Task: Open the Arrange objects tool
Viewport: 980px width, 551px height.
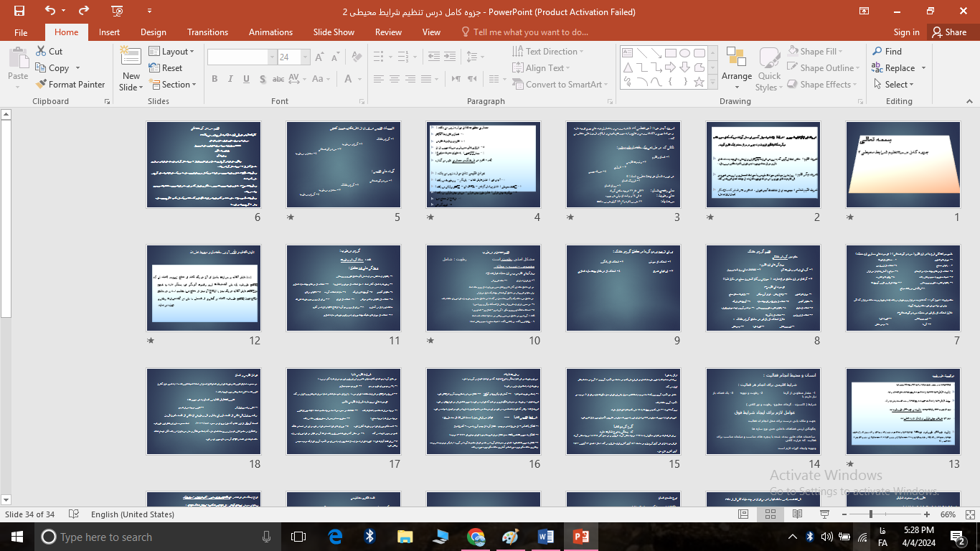Action: (x=737, y=69)
